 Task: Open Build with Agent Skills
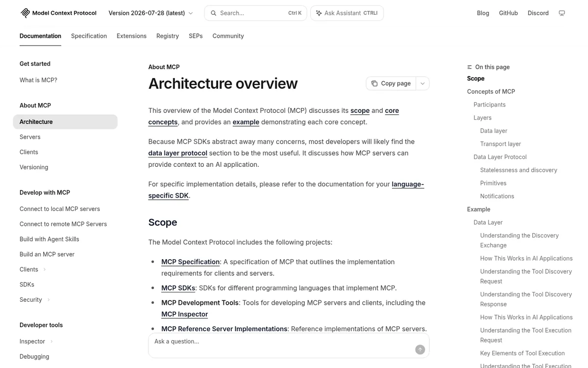point(49,239)
